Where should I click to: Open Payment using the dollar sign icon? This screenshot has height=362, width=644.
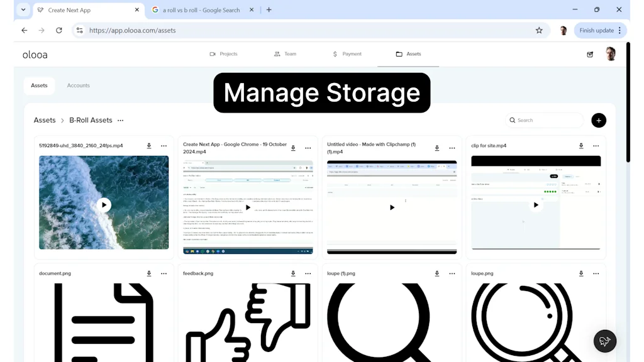pyautogui.click(x=336, y=54)
